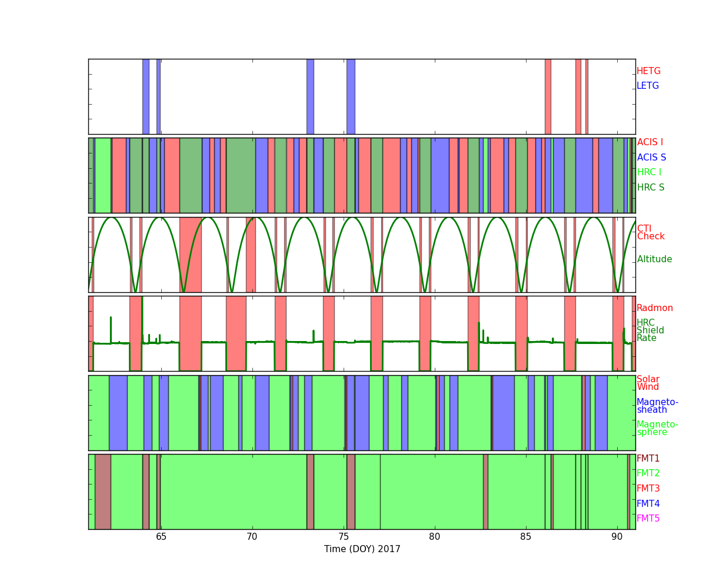
Task: Select the ACIS S legend label
Action: click(651, 158)
